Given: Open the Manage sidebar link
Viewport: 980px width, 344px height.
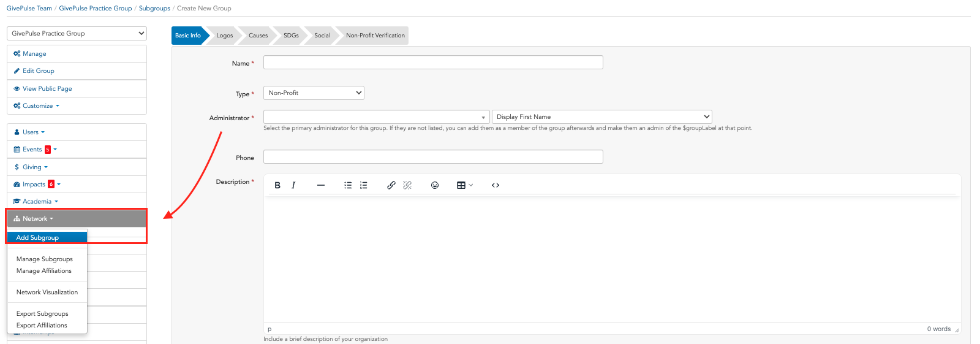Looking at the screenshot, I should (x=77, y=53).
